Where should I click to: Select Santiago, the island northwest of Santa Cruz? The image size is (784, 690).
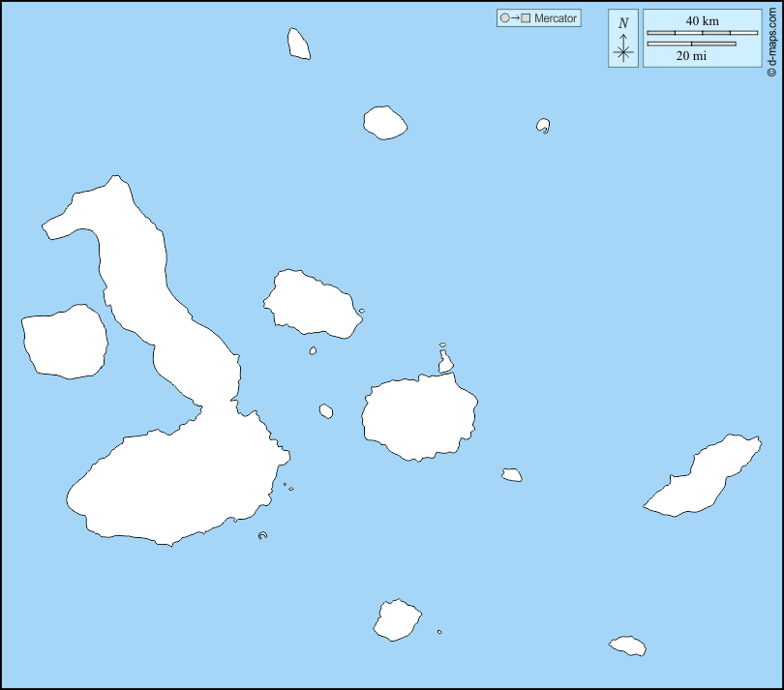pyautogui.click(x=310, y=302)
